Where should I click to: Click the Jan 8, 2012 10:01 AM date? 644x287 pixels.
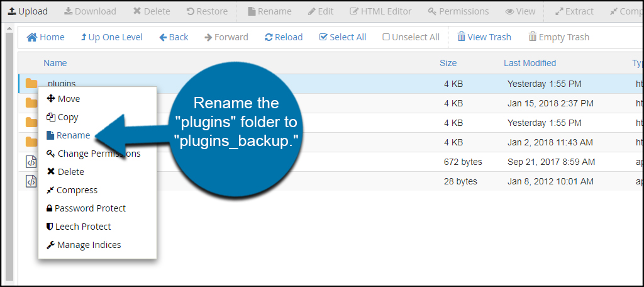pyautogui.click(x=550, y=181)
